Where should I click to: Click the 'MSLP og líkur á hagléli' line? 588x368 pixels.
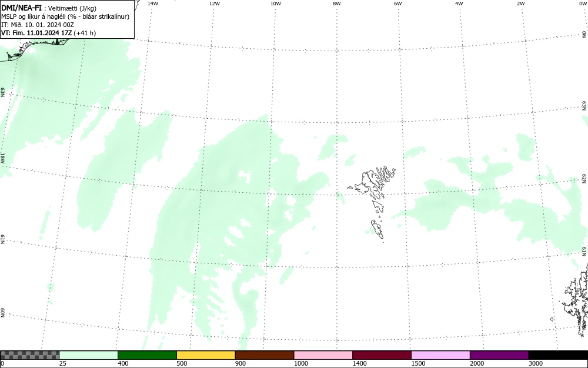[65, 17]
